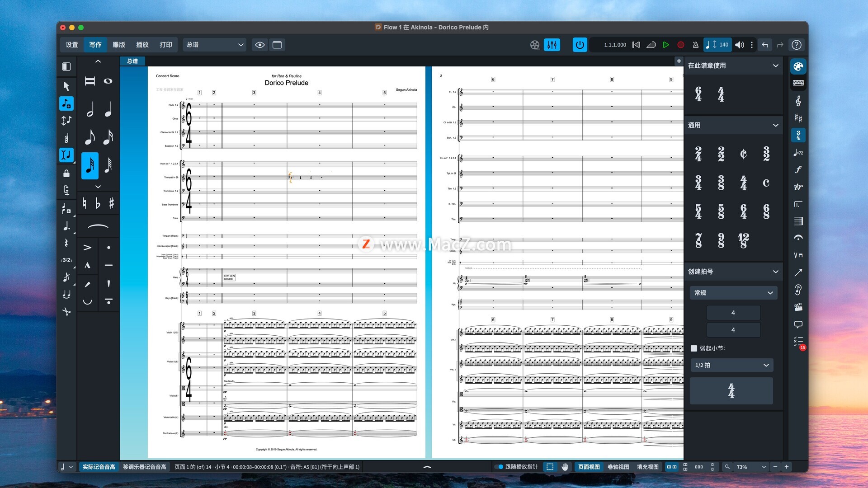The height and width of the screenshot is (488, 868).
Task: Open the 常规 time signature type dropdown
Action: [733, 293]
